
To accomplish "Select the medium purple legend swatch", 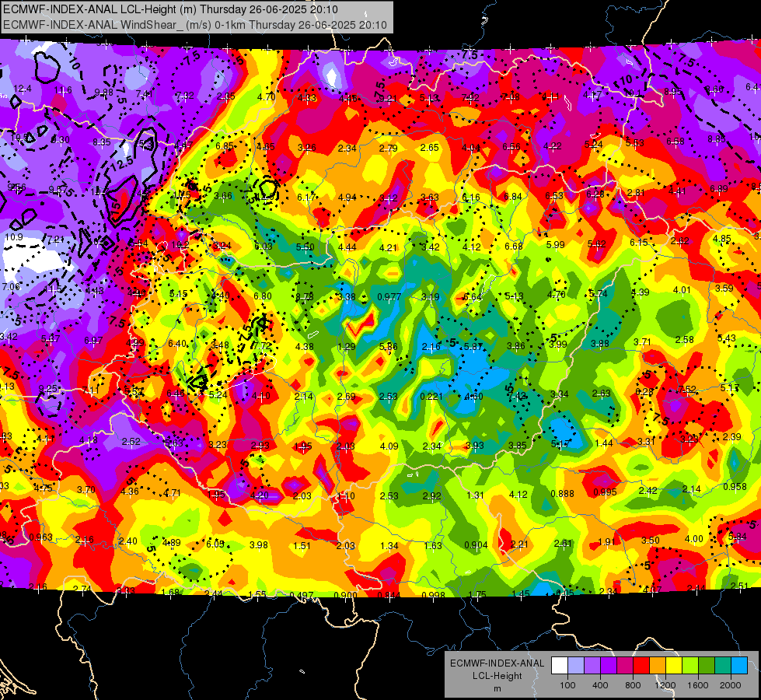I will point(592,666).
